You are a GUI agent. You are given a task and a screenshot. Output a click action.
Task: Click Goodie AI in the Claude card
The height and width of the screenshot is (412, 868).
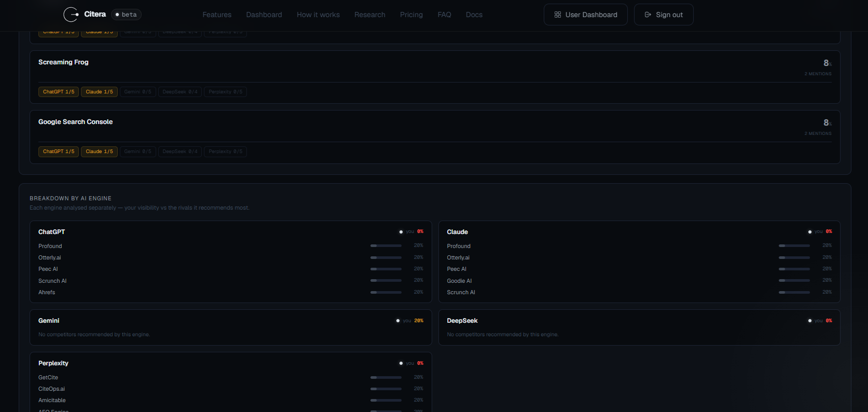click(x=460, y=281)
